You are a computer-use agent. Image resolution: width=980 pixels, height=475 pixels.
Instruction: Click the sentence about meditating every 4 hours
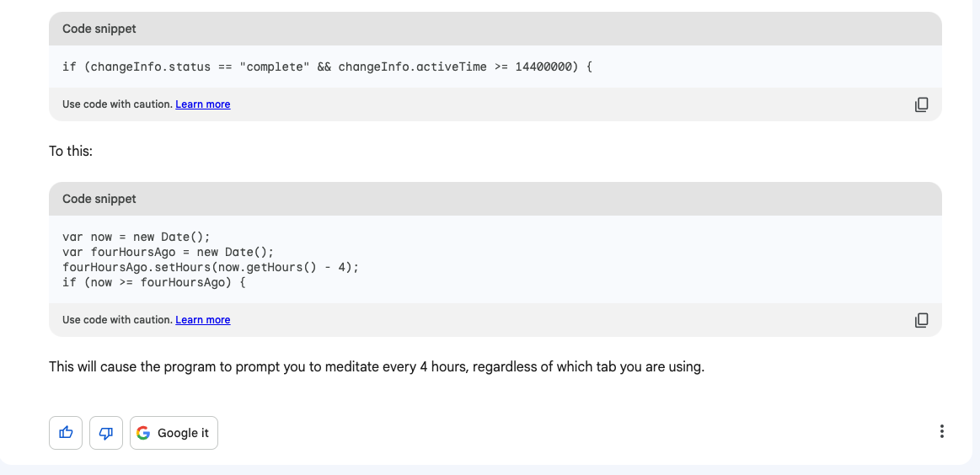click(377, 367)
